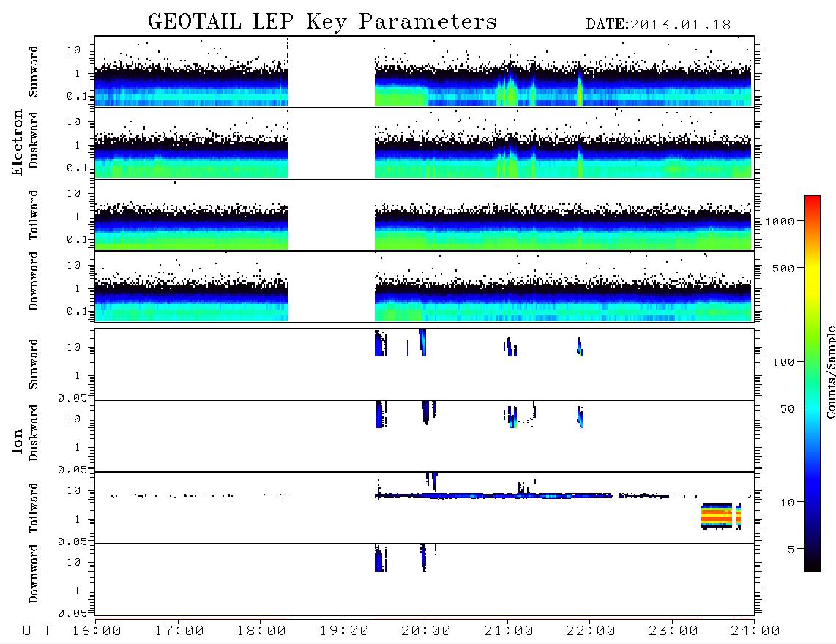Click the 'U T' axis label
This screenshot has width=836, height=644.
pyautogui.click(x=37, y=632)
